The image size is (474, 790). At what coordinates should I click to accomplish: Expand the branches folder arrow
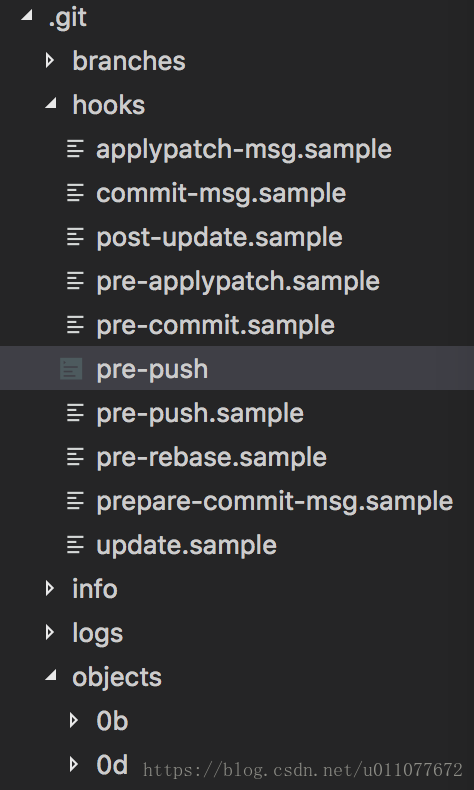pos(50,61)
